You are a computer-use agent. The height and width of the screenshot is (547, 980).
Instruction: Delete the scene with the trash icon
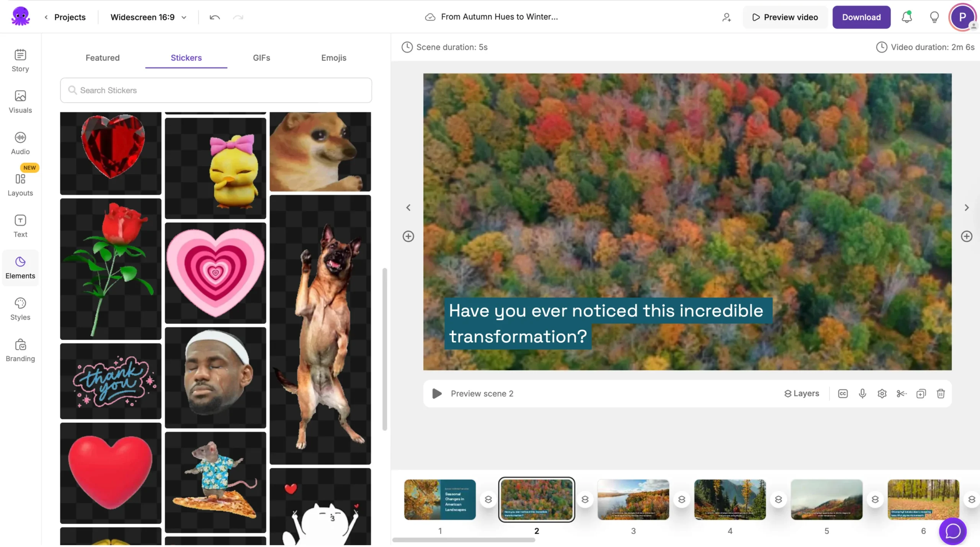point(941,394)
